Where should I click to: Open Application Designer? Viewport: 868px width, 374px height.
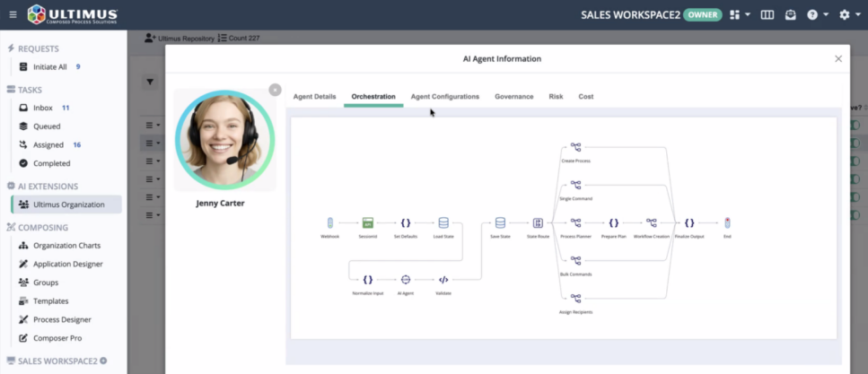pyautogui.click(x=67, y=264)
